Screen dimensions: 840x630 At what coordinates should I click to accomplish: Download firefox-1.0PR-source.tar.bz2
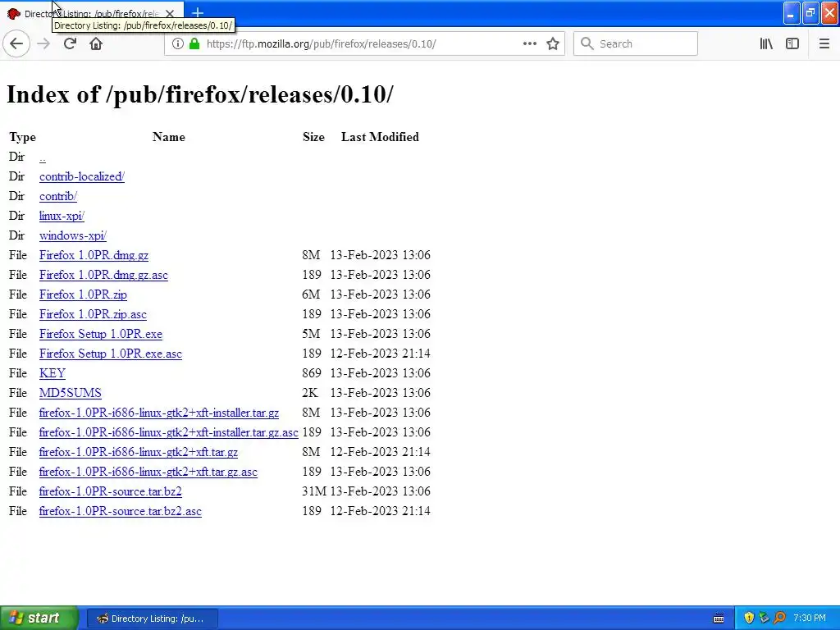coord(111,492)
